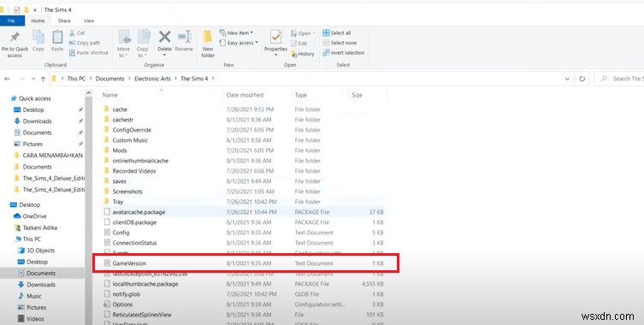The image size is (644, 325).
Task: Sort by Size column header
Action: pos(357,95)
